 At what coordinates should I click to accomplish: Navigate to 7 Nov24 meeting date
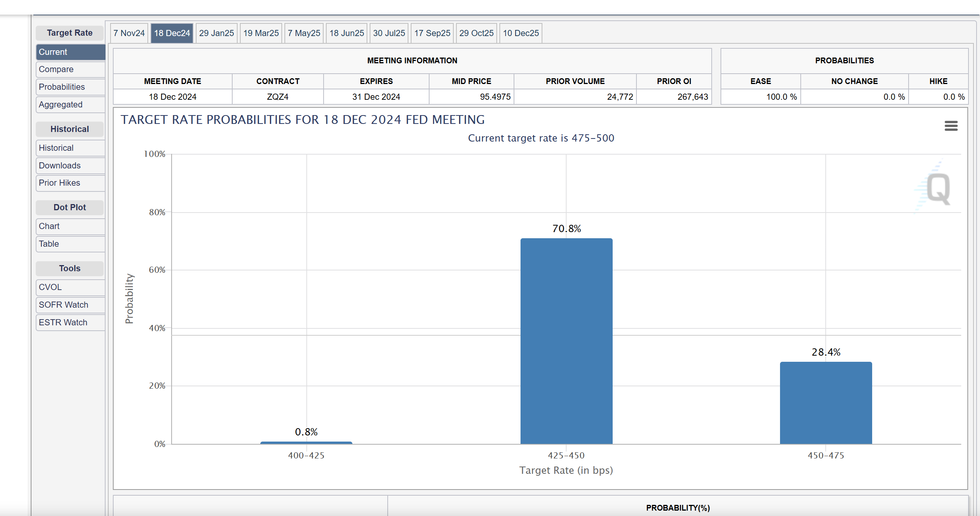click(128, 33)
